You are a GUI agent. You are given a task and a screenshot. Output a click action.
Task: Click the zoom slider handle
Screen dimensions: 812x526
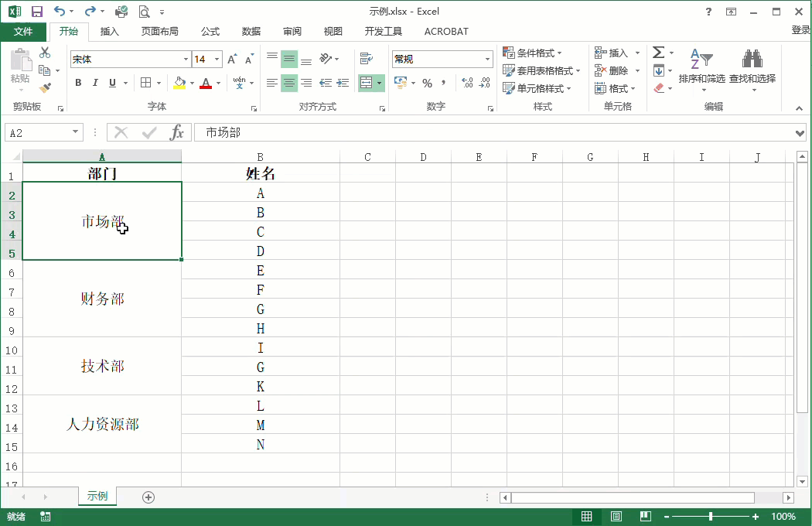click(711, 516)
